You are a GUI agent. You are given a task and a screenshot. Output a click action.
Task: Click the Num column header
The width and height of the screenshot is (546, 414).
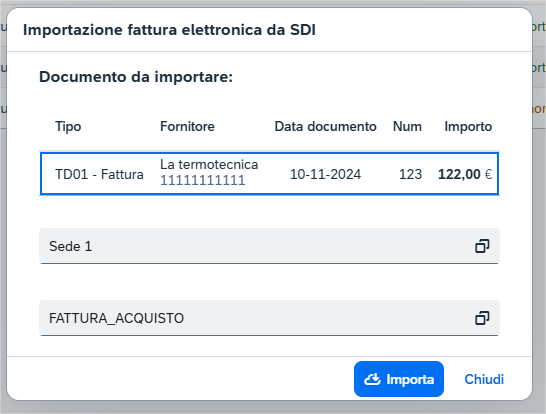pos(407,126)
